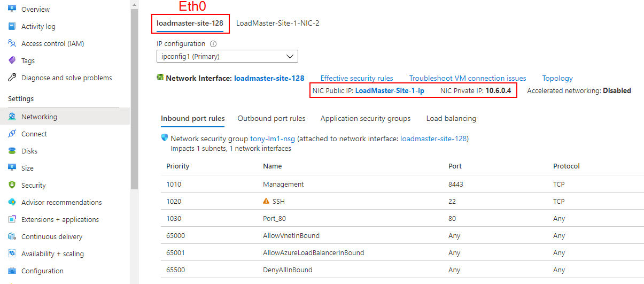The height and width of the screenshot is (284, 644).
Task: Open the tony-lm1-nsg security group link
Action: pos(273,139)
